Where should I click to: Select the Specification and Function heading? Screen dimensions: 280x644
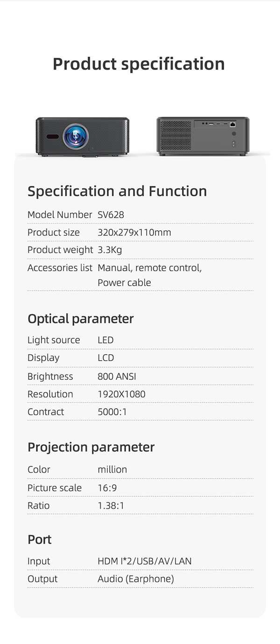[x=117, y=191]
